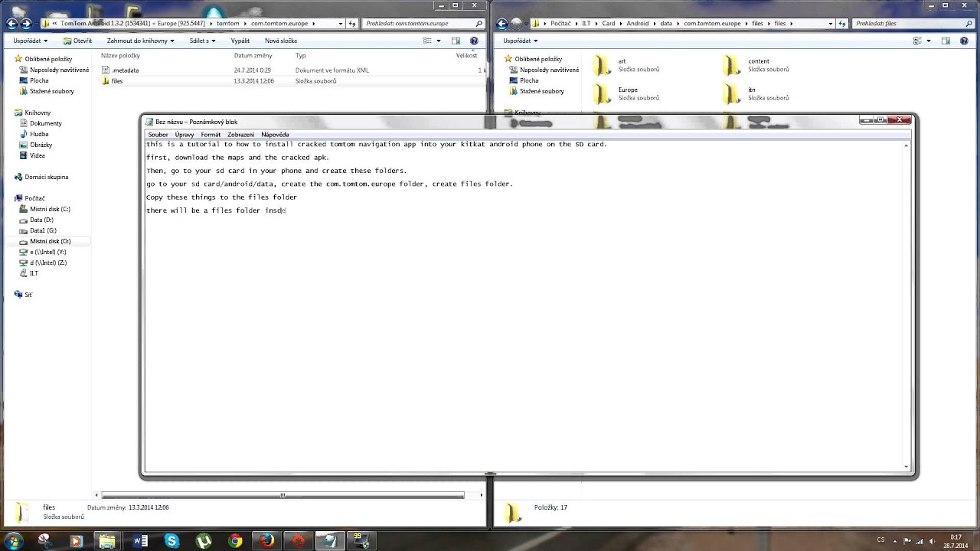This screenshot has height=551, width=980.
Task: Open Uspořádat dropdown in right Explorer
Action: click(x=521, y=41)
